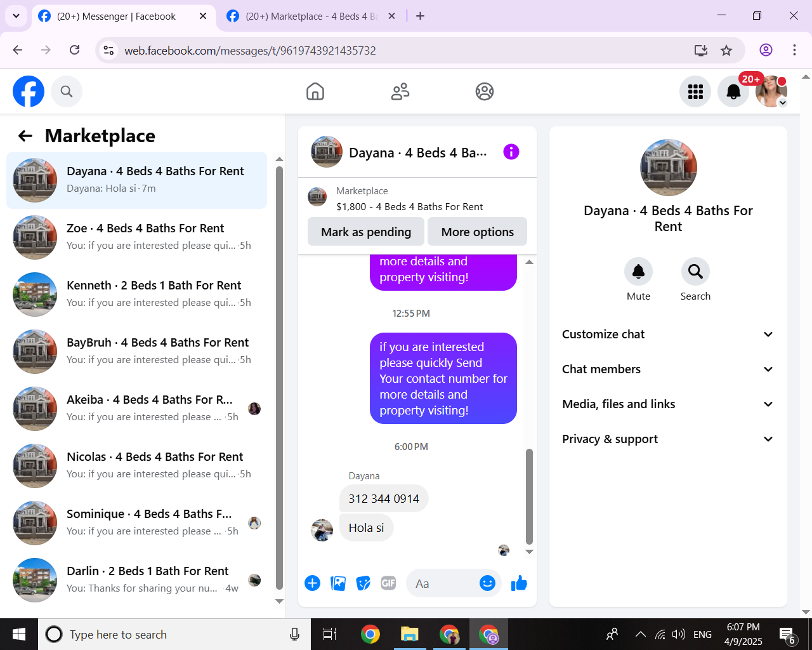Open Chrome tab search dropdown

pos(16,16)
